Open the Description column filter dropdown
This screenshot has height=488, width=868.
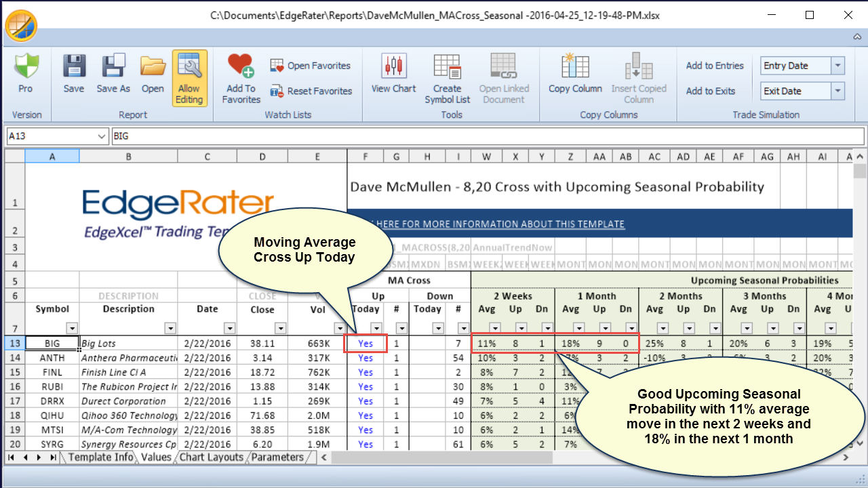pos(171,328)
